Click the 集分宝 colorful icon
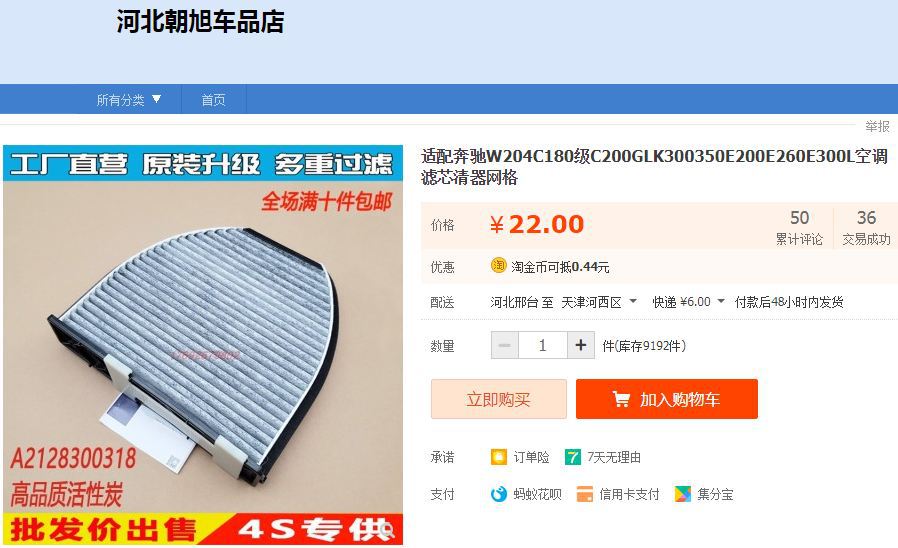The width and height of the screenshot is (898, 548). point(683,494)
